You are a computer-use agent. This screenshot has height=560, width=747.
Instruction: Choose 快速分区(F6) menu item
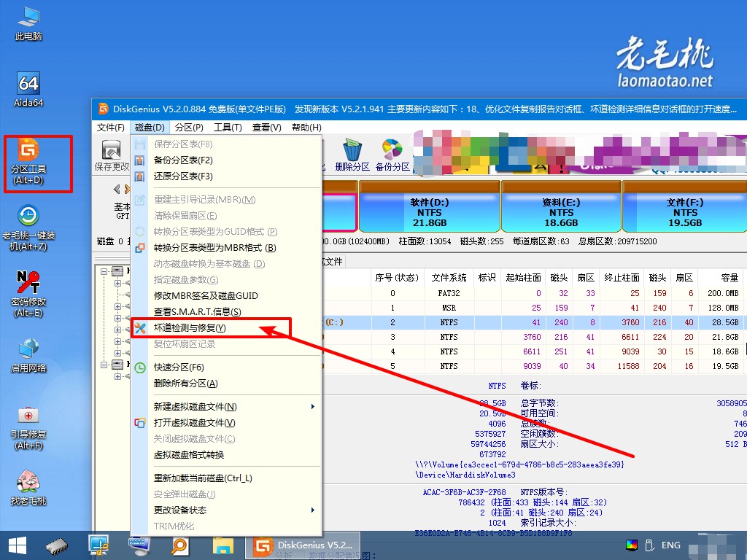tap(227, 367)
